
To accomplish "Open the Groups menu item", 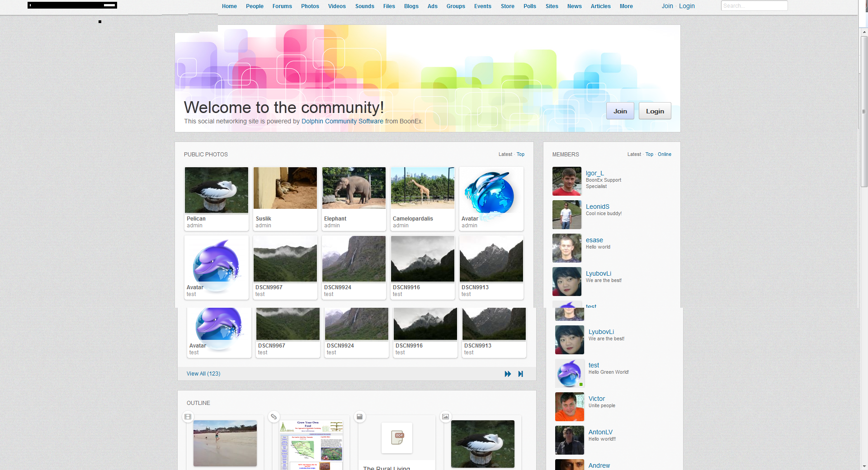I will [x=456, y=6].
